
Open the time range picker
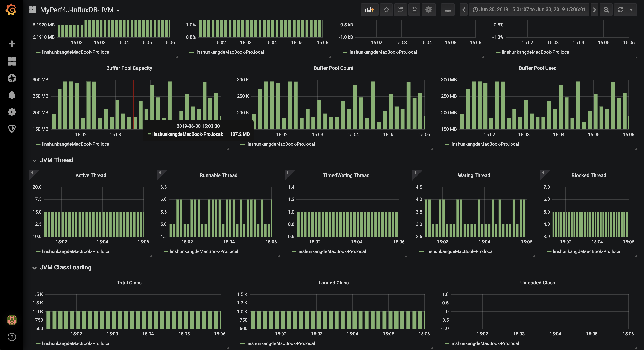click(x=529, y=10)
